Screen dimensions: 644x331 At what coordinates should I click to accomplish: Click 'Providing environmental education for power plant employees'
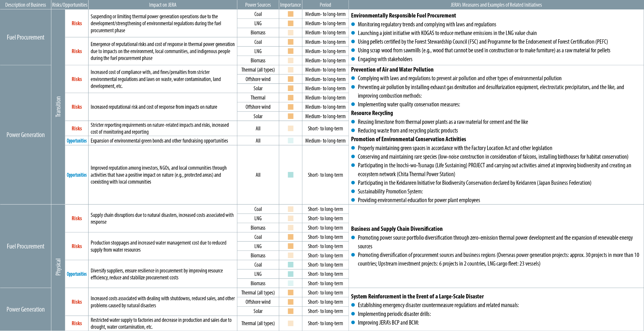(419, 200)
